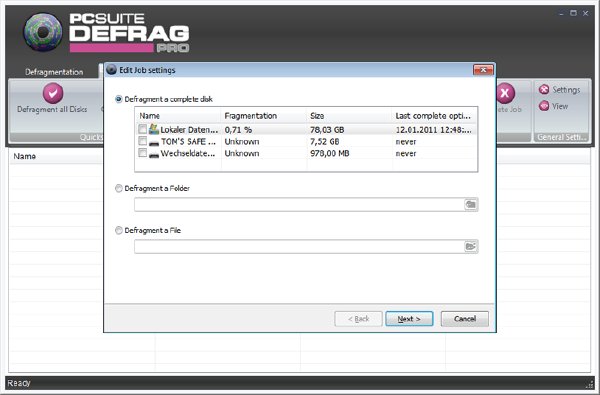Click the Lokaler Datenträger drive icon
600x395 pixels.
click(154, 129)
